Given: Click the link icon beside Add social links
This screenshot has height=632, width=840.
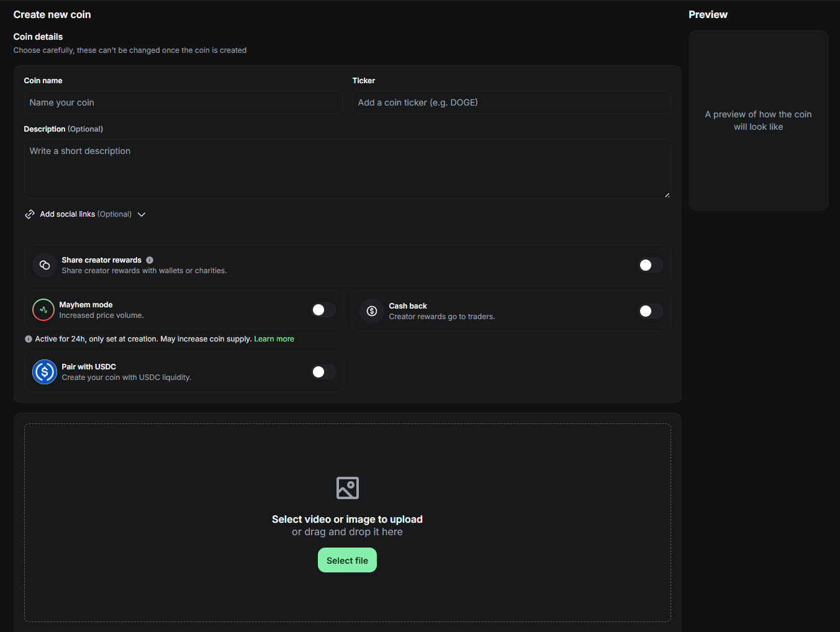Looking at the screenshot, I should click(x=30, y=214).
